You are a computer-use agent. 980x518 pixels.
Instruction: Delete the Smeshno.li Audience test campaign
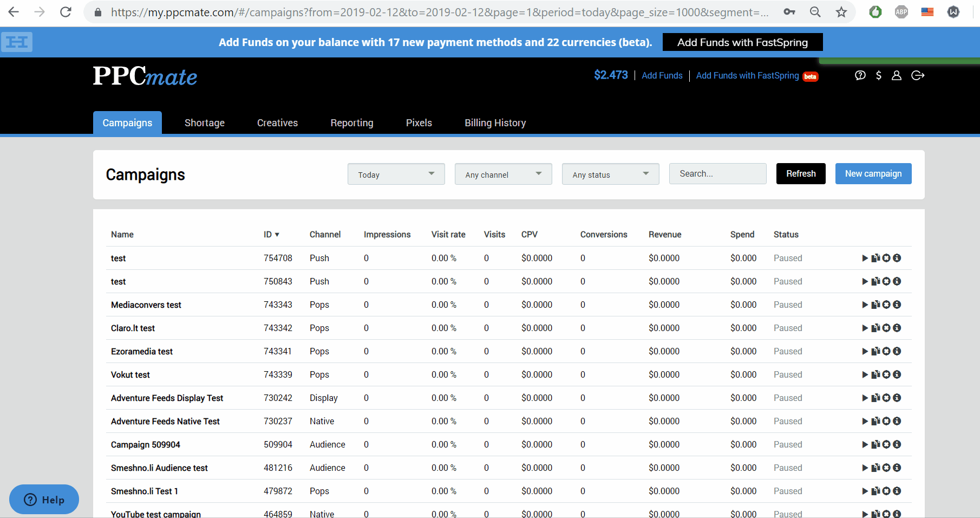coord(886,468)
